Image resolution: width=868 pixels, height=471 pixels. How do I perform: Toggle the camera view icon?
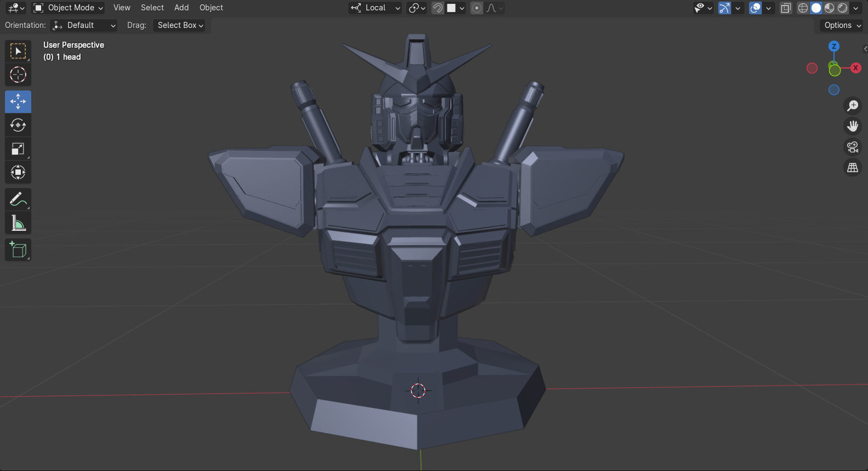tap(853, 147)
